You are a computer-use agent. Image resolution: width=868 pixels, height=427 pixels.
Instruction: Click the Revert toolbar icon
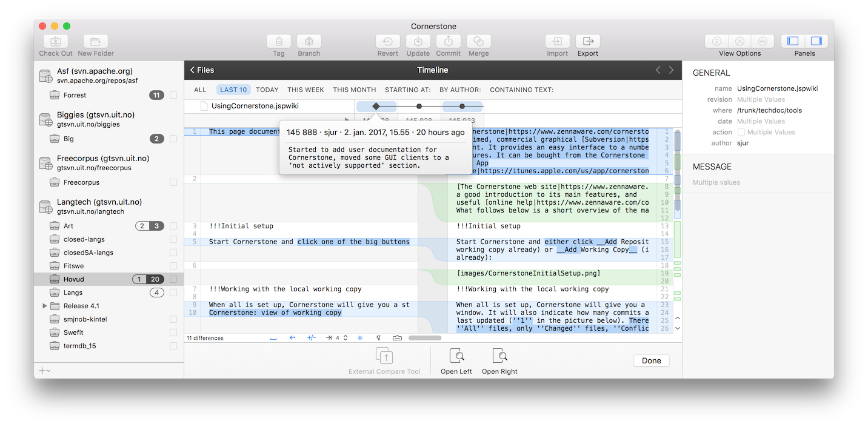click(388, 41)
